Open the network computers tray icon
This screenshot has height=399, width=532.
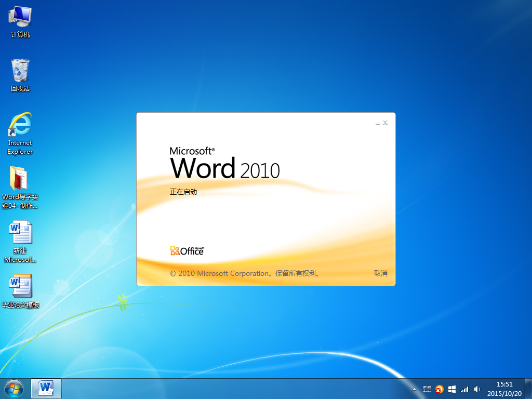(x=427, y=389)
